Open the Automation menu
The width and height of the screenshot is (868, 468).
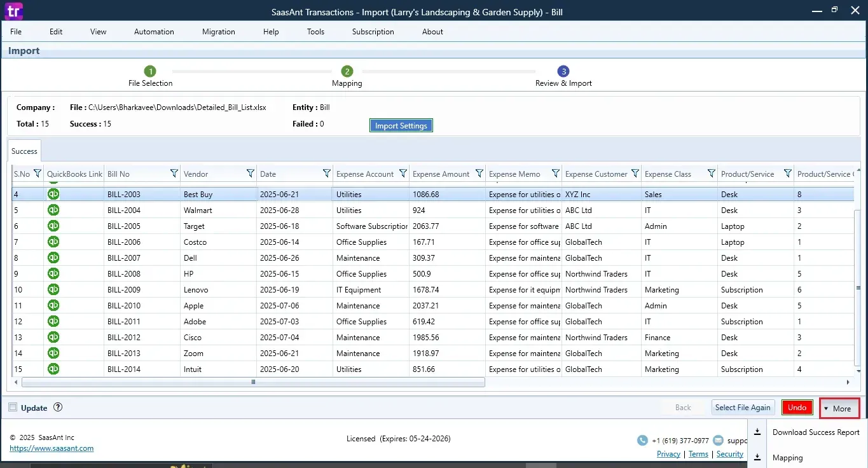click(154, 32)
